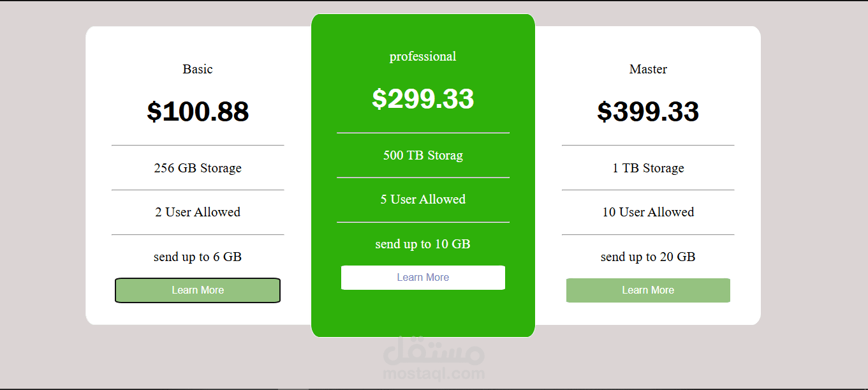Click the $299.33 price on professional plan
Viewport: 868px width, 390px height.
pos(423,99)
